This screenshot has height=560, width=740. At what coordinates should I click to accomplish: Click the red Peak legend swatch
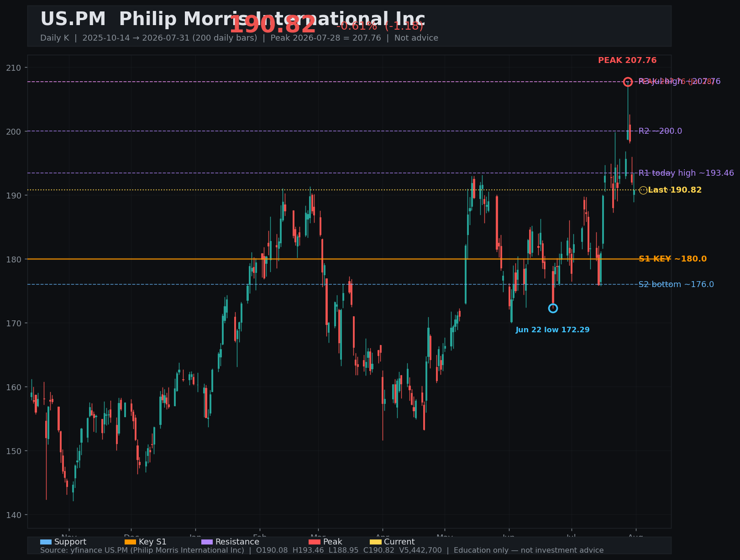[x=315, y=542]
